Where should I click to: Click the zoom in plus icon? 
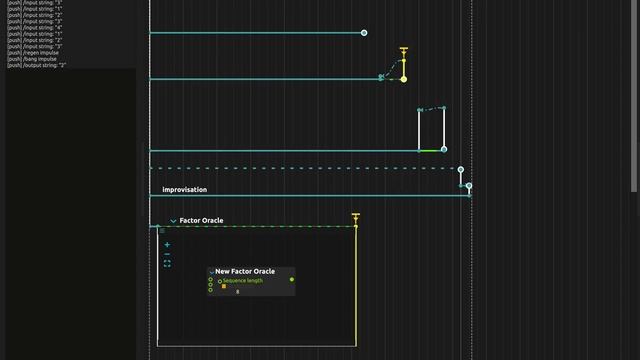click(167, 245)
